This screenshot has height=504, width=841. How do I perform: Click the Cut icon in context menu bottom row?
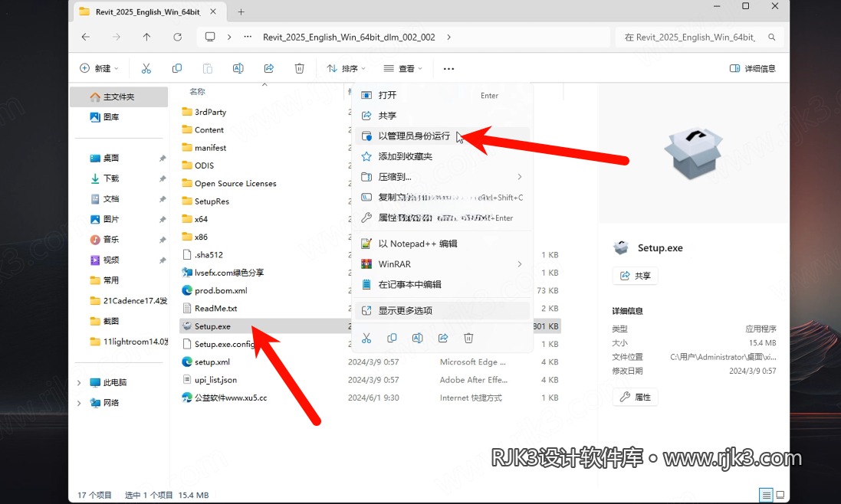[366, 338]
